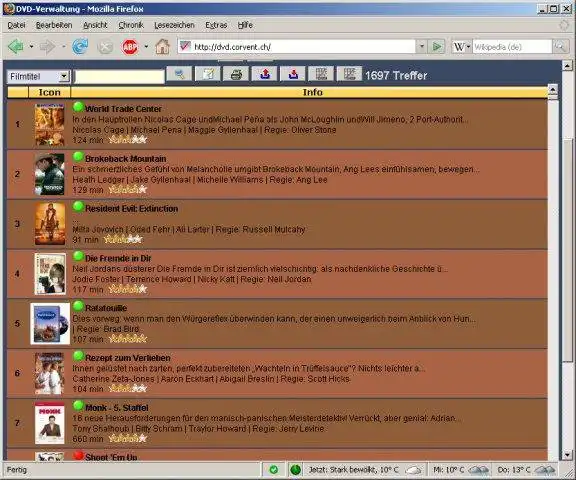Open the World Trade Center title link

(x=123, y=109)
